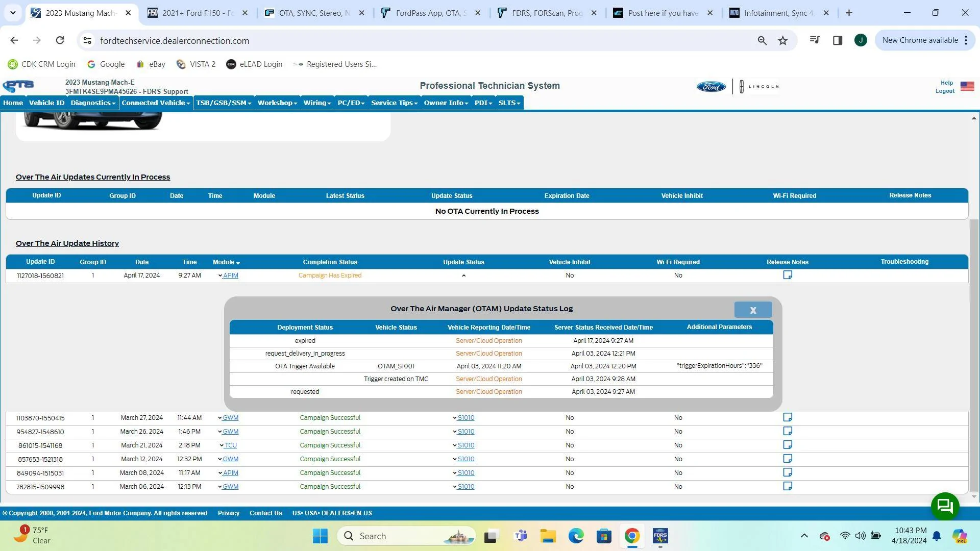Open release notes for update 857653-1521318
This screenshot has width=980, height=551.
(788, 459)
